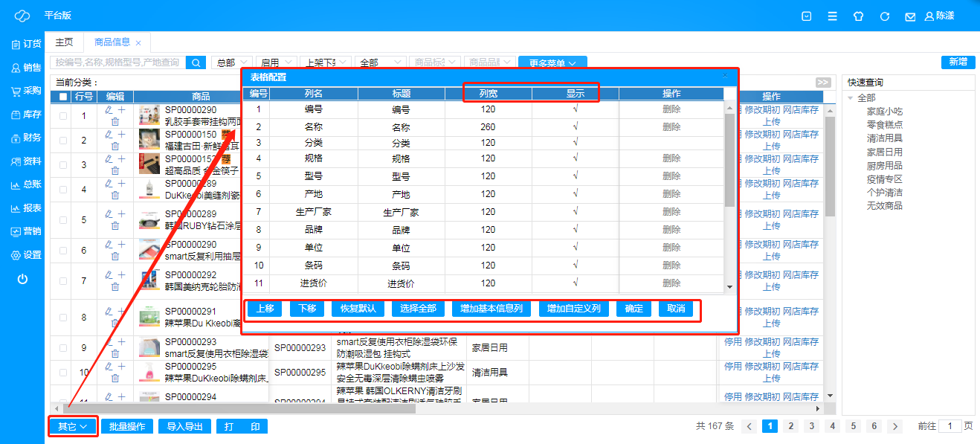Open the 全部 dropdown filter
The width and height of the screenshot is (980, 444).
click(381, 63)
